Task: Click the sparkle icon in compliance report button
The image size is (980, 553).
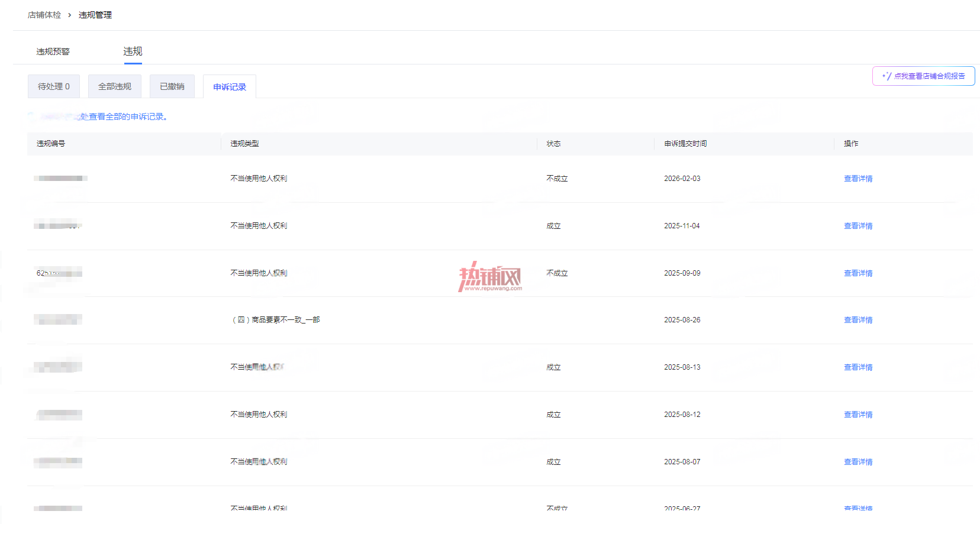Action: pos(886,76)
